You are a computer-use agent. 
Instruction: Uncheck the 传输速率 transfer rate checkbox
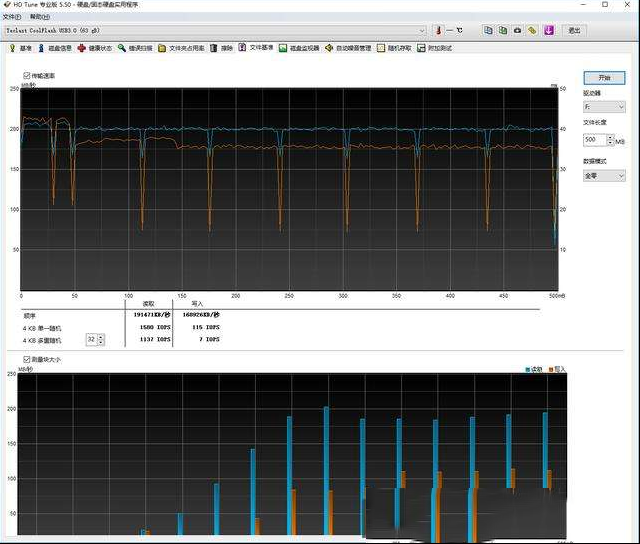tap(26, 75)
